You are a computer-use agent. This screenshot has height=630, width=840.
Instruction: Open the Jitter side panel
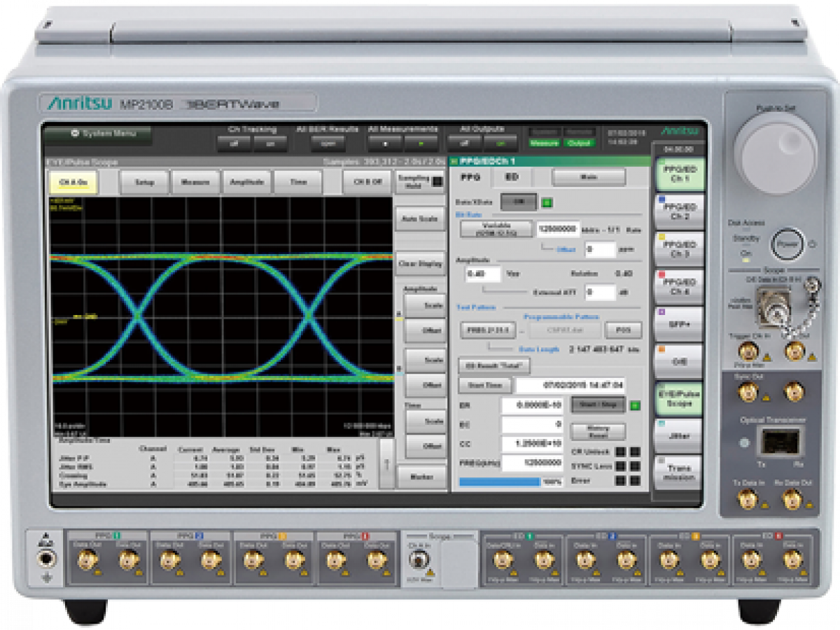(678, 436)
